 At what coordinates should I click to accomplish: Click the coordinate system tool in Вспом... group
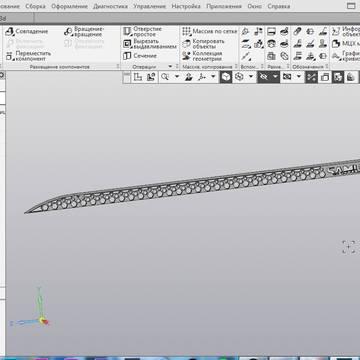[258, 32]
